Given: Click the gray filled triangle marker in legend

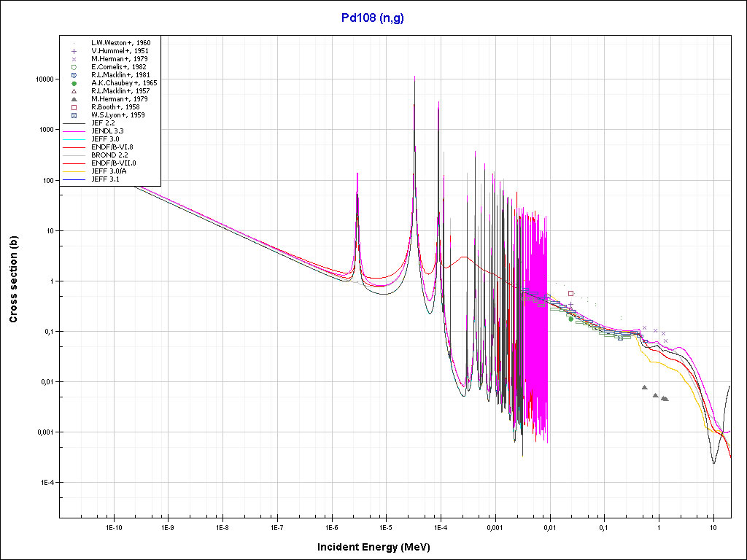Looking at the screenshot, I should pos(74,99).
